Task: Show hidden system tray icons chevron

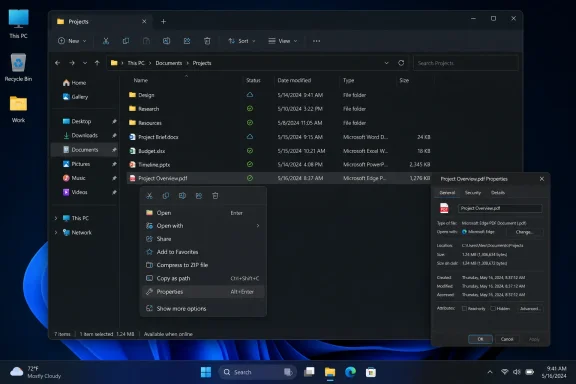Action: (490, 372)
